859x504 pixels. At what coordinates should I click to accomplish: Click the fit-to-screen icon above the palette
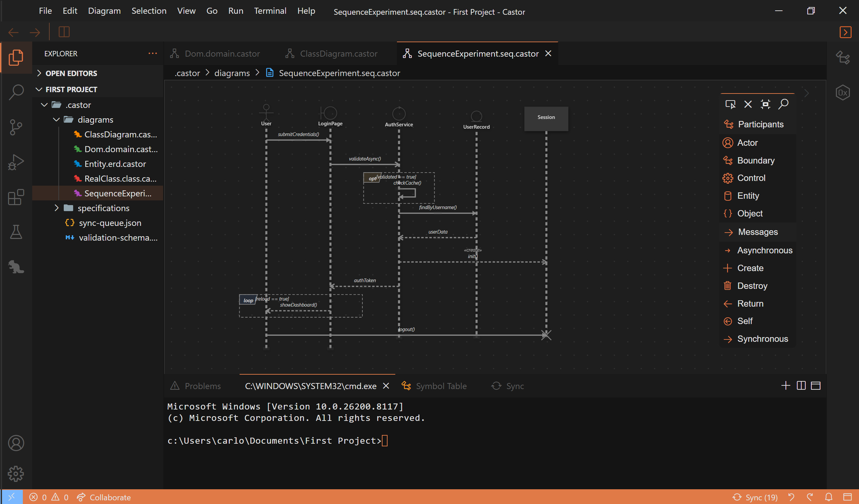tap(766, 105)
